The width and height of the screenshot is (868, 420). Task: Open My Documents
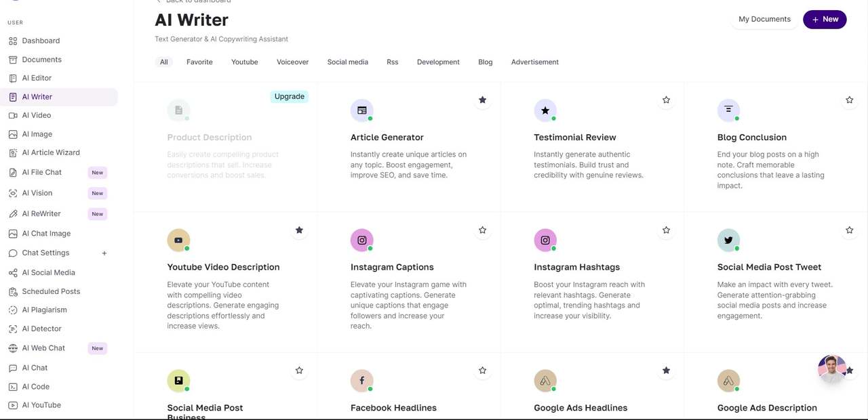(764, 20)
